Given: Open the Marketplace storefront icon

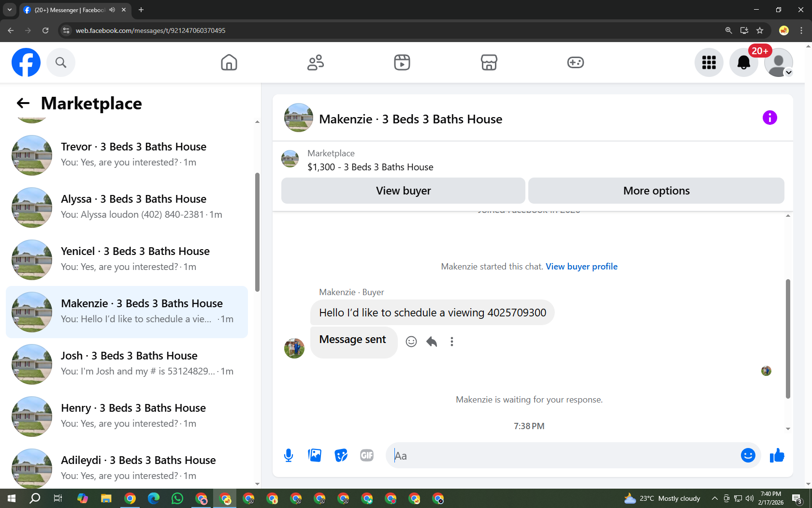Looking at the screenshot, I should pos(489,62).
